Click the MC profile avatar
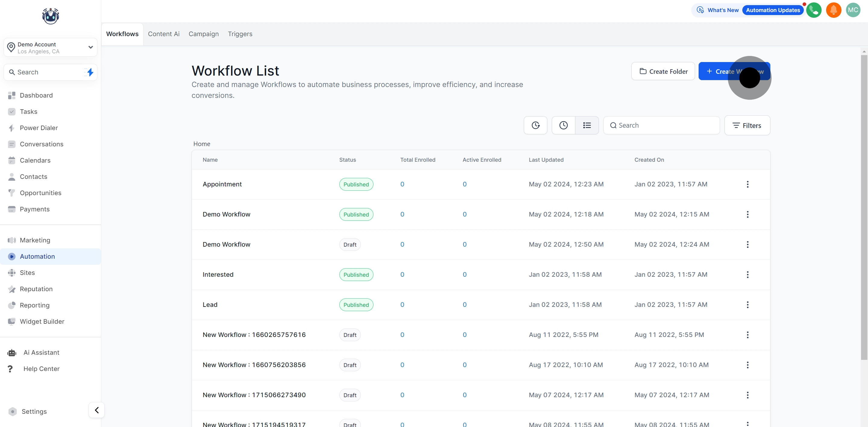868x427 pixels. pos(853,10)
